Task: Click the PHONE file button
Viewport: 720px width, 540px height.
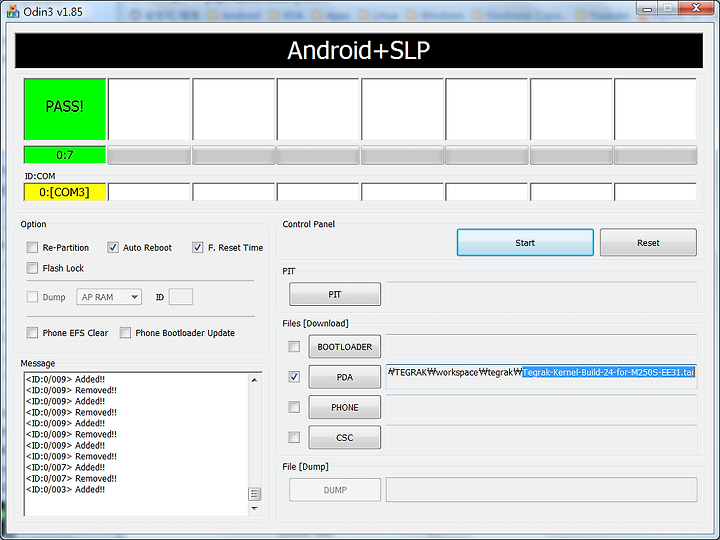Action: 344,407
